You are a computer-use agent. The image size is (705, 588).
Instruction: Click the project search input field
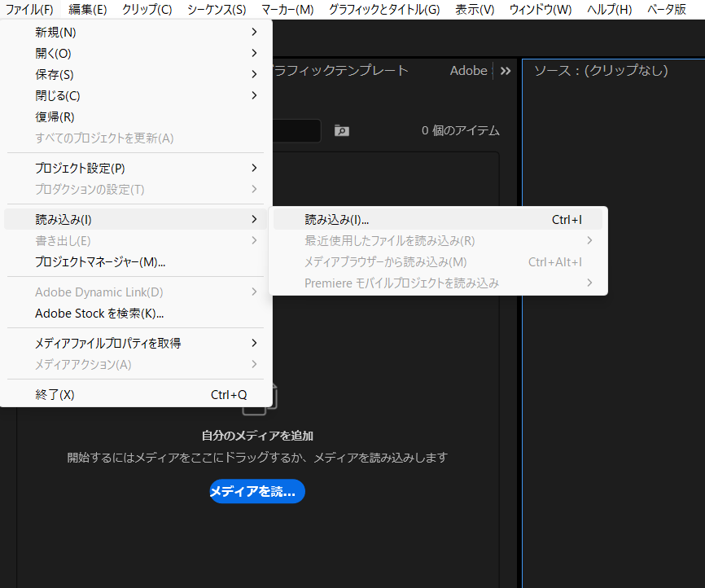(x=297, y=131)
